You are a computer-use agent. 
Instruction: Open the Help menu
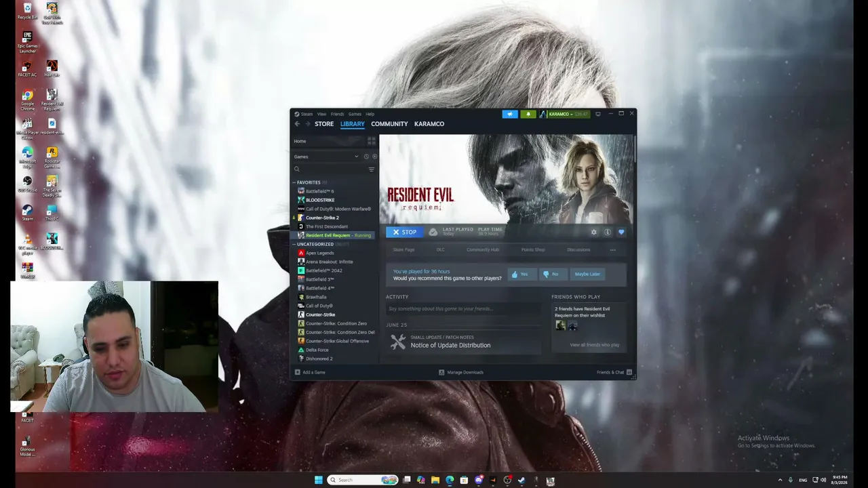point(370,114)
